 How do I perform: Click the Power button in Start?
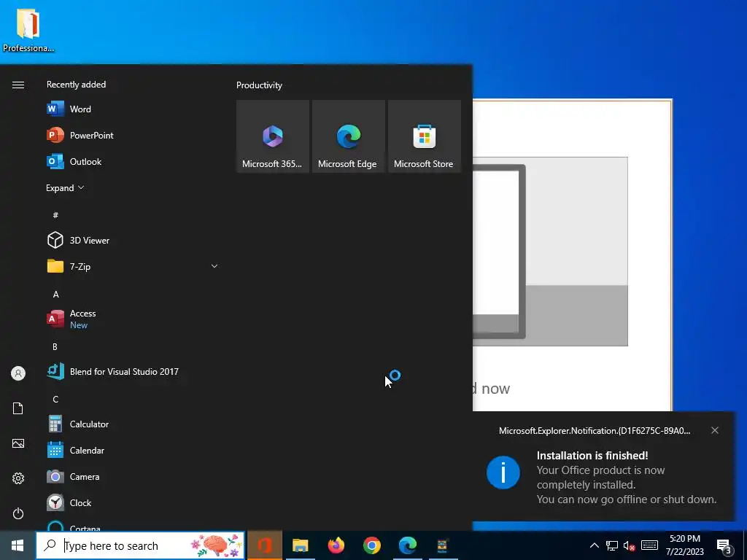[x=18, y=513]
